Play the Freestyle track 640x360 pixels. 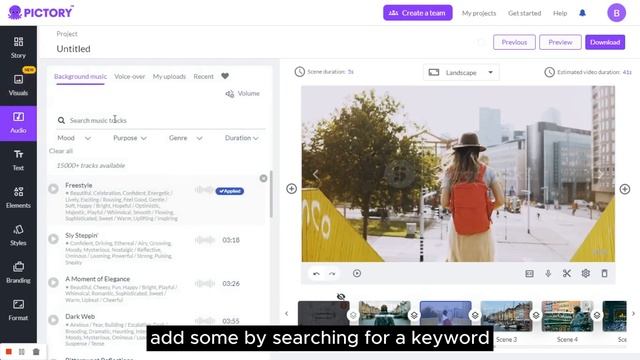(53, 189)
